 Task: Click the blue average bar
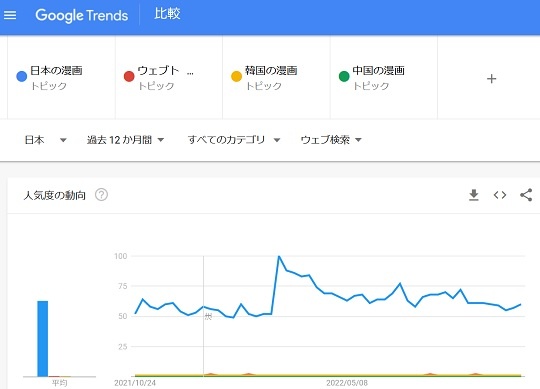coord(43,339)
